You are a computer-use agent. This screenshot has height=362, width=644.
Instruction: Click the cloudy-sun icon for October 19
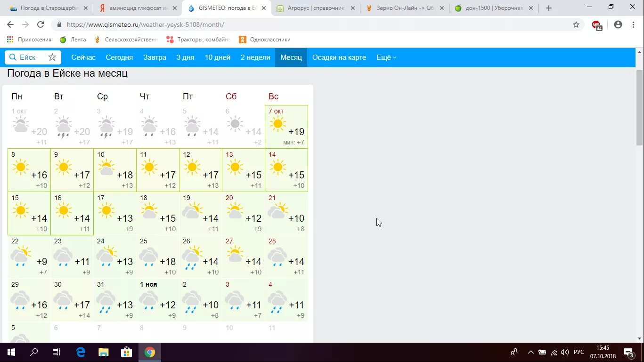pos(192,211)
